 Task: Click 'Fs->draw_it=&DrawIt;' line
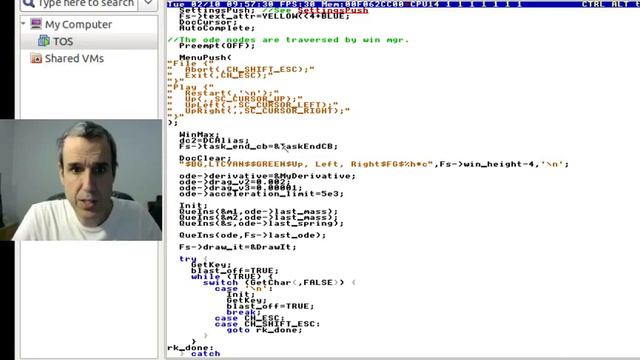coord(238,247)
